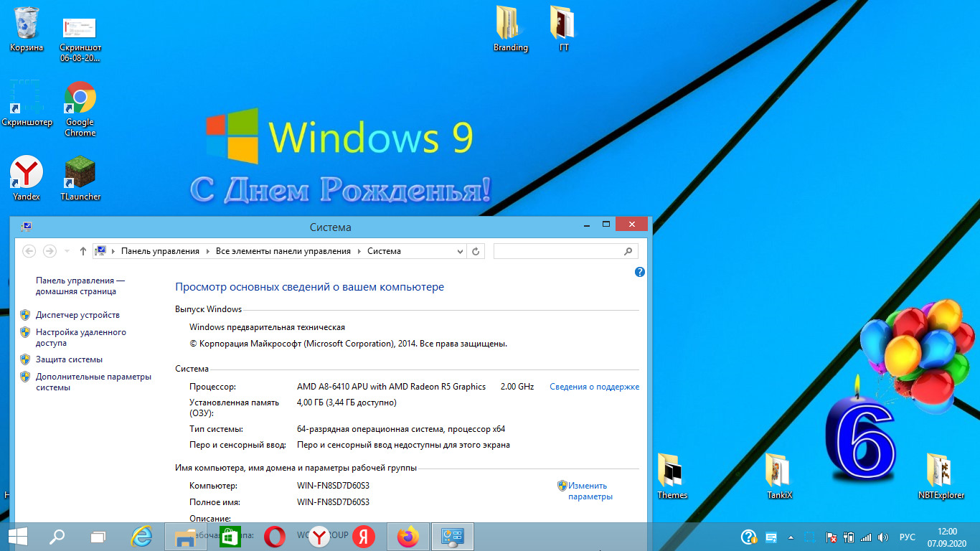
Task: Expand breadcrumb arrow after Панель управления
Action: pyautogui.click(x=207, y=251)
